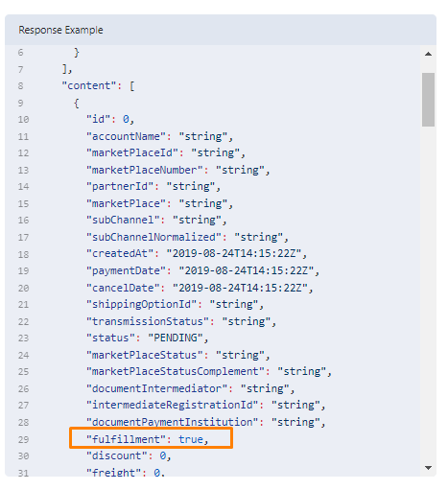Click the paymentDate timestamp value
Screen dimensions: 448x490
click(x=246, y=270)
